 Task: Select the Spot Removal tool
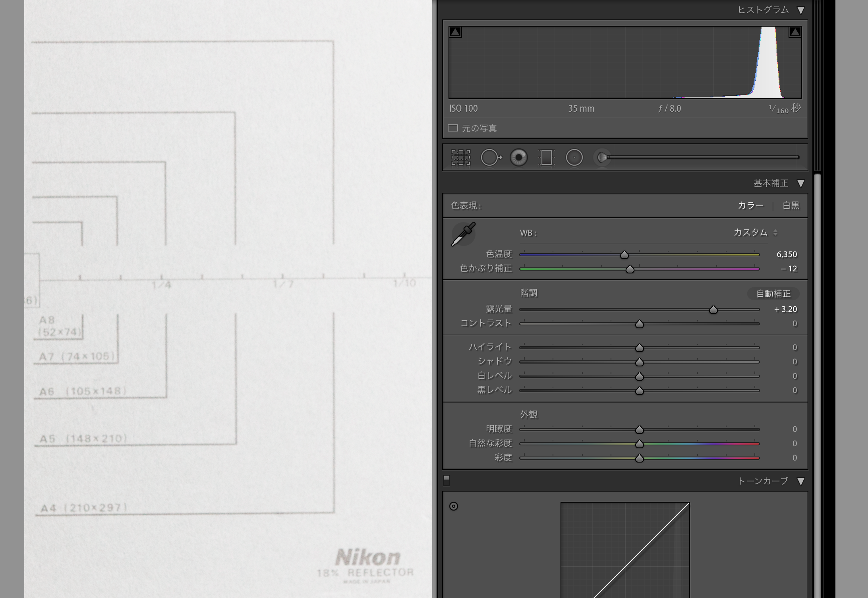tap(491, 158)
